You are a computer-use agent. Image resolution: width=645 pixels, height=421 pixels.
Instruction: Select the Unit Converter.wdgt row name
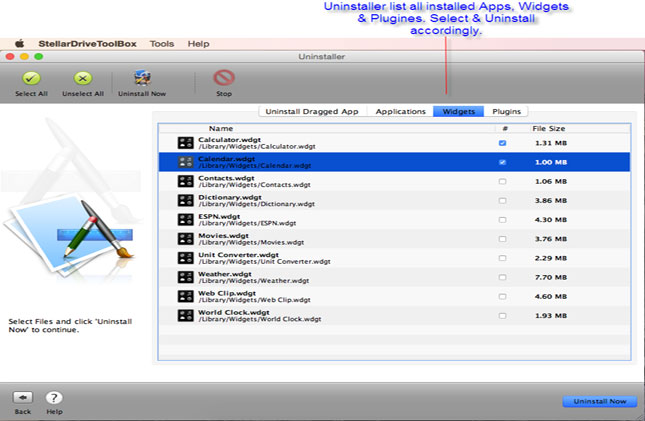point(239,255)
